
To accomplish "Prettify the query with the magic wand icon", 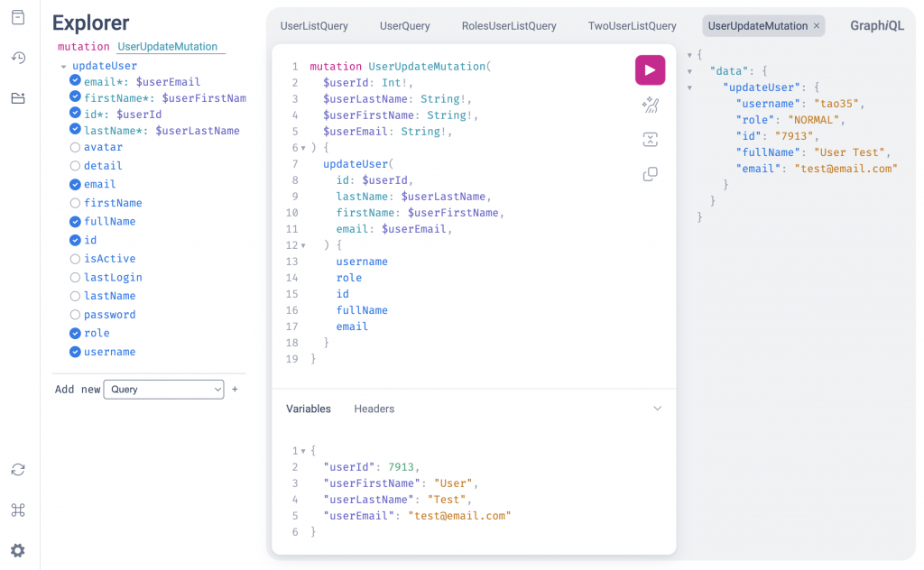I will [650, 106].
